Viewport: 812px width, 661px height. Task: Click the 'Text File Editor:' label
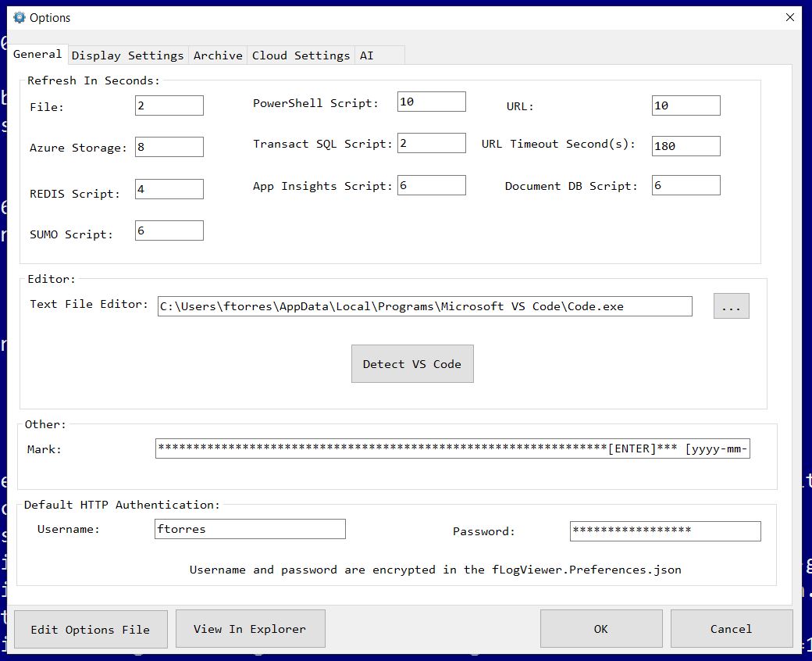coord(88,304)
